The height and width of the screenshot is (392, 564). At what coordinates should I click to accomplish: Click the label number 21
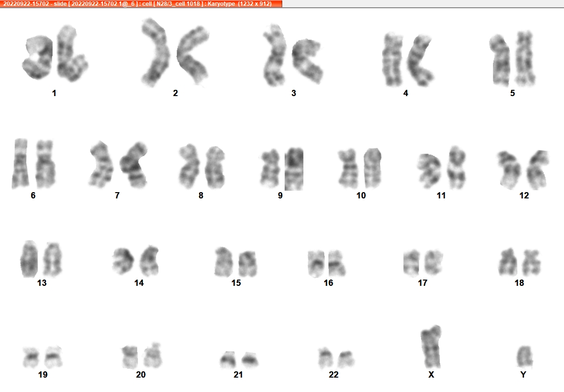point(238,374)
